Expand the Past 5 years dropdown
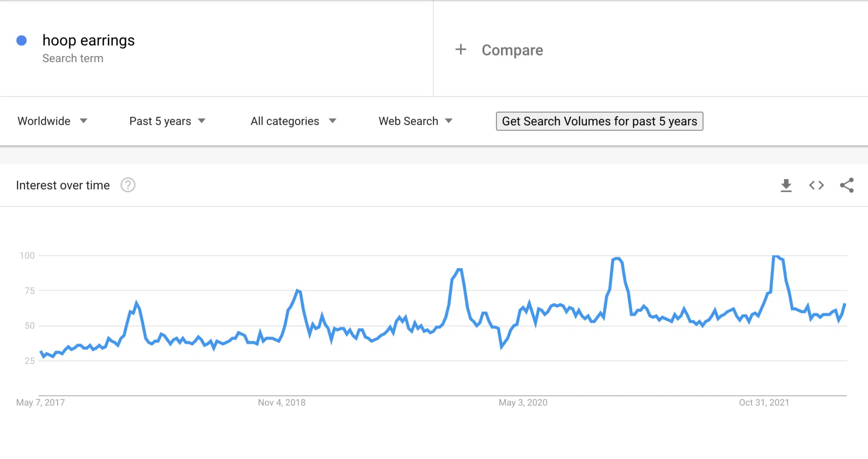 pyautogui.click(x=167, y=121)
